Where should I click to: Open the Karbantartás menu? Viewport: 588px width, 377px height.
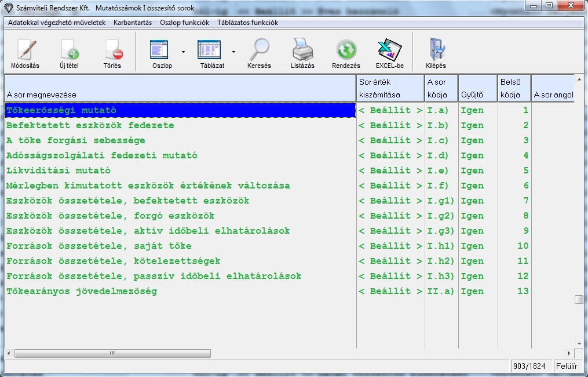[133, 23]
